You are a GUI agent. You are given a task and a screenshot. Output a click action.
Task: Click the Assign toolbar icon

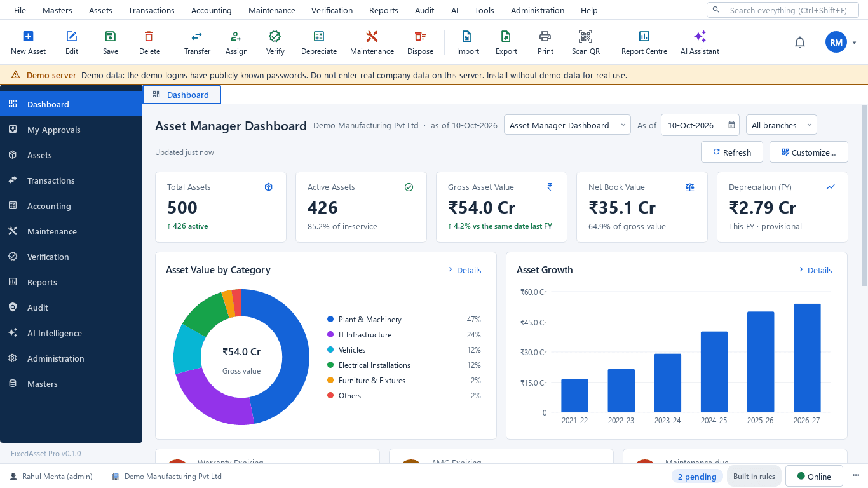236,36
